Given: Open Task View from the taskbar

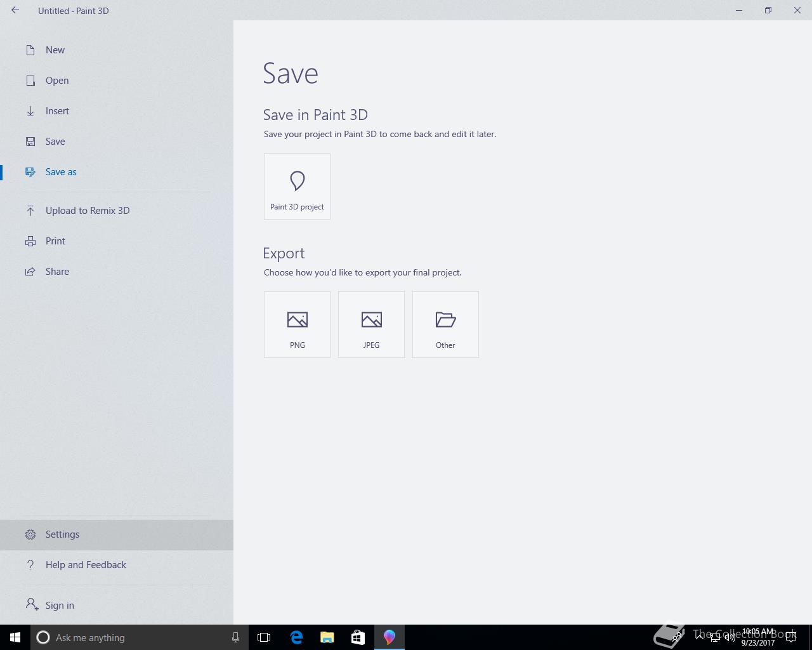Looking at the screenshot, I should pos(264,637).
